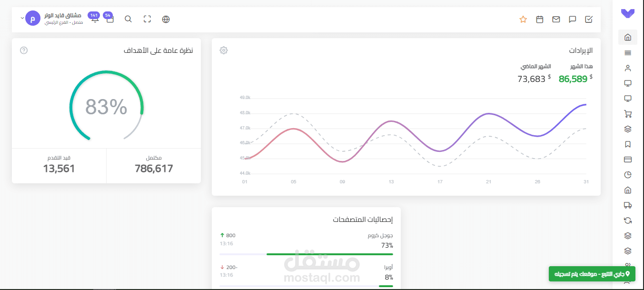The image size is (644, 290).
Task: Open the bookmark sidebar icon
Action: coord(628,144)
